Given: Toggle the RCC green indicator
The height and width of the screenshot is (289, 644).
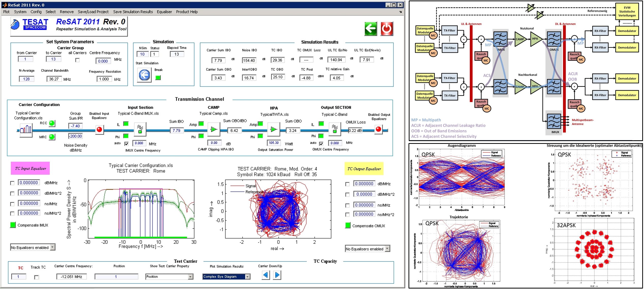Looking at the screenshot, I should click(52, 123).
